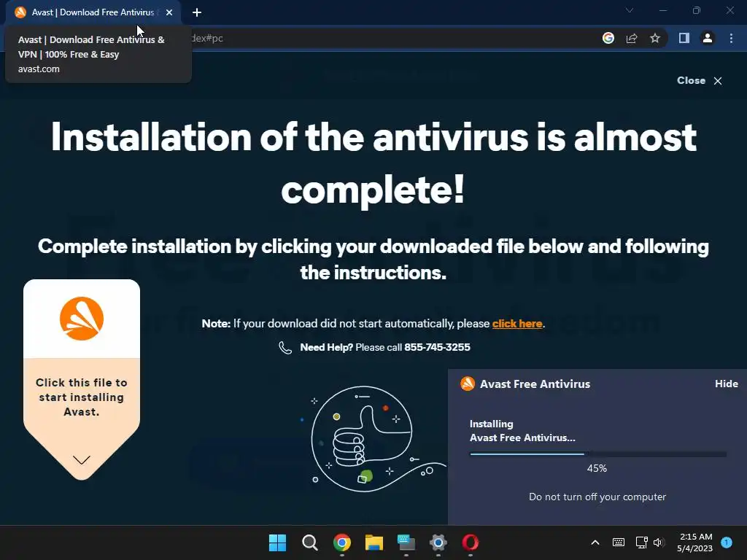Open File Explorer from the taskbar
The image size is (747, 560).
(x=374, y=542)
